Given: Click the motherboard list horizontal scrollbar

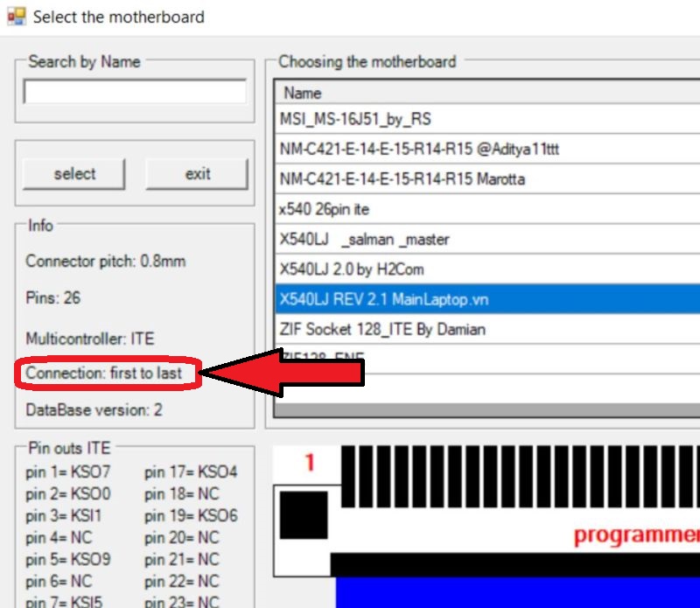Looking at the screenshot, I should (x=486, y=410).
